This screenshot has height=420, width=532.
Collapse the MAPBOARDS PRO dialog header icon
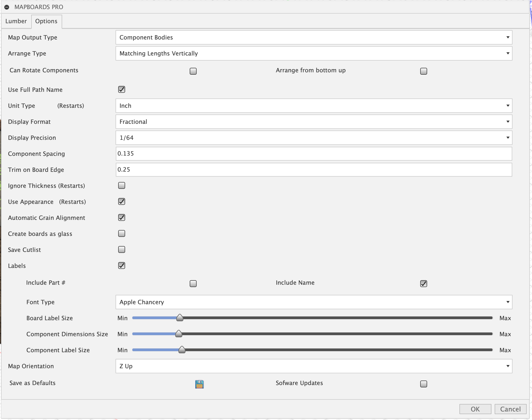pos(7,7)
